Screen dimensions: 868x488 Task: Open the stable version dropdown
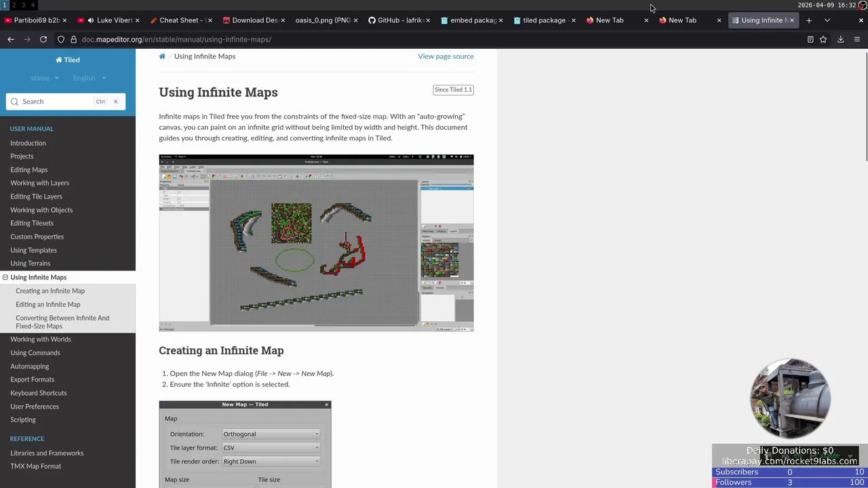tap(45, 78)
